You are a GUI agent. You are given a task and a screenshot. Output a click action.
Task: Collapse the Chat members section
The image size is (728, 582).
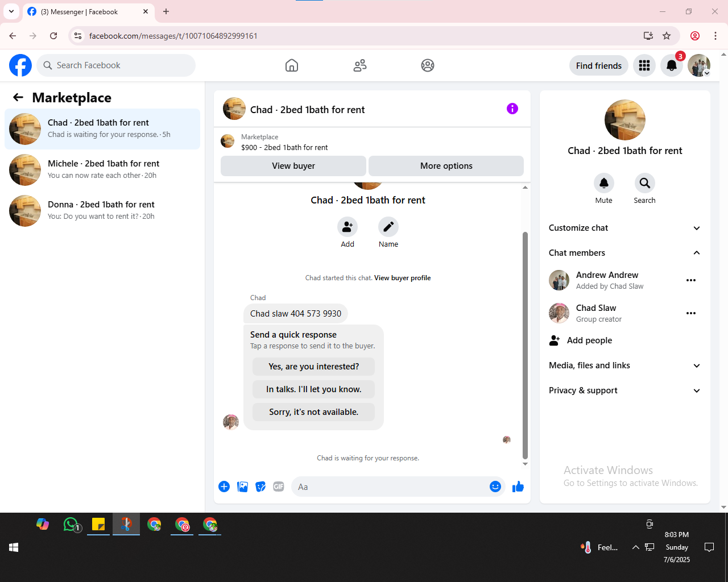pos(625,253)
